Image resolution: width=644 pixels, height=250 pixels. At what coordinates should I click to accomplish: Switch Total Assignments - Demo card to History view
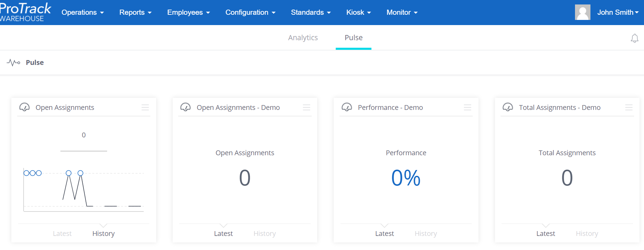click(587, 234)
